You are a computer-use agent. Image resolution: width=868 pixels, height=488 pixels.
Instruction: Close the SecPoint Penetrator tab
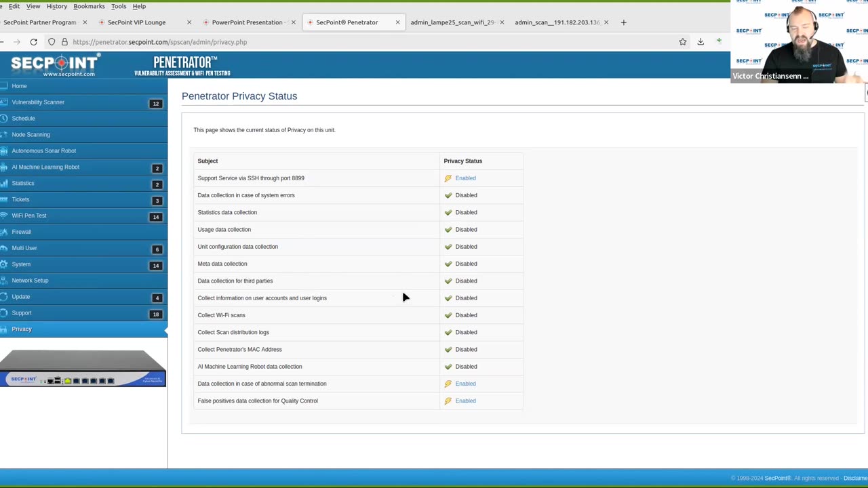397,22
